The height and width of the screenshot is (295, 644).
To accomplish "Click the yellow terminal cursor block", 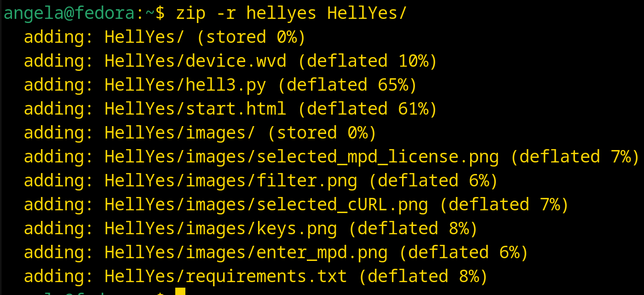I will 180,291.
